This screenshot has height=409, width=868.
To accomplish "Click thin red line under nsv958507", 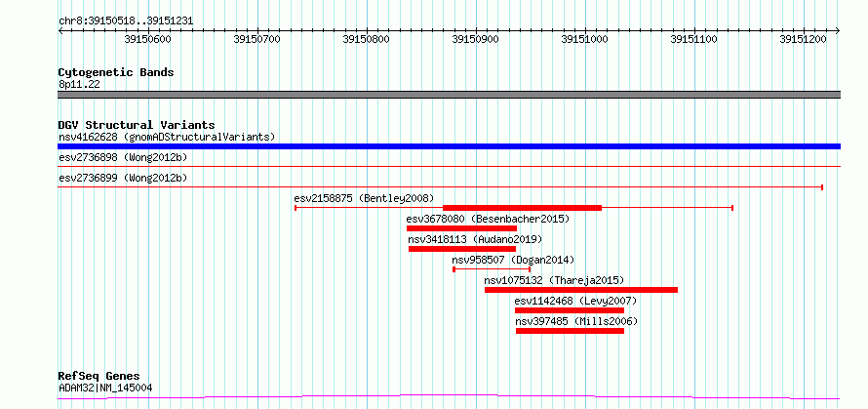I will coord(492,269).
